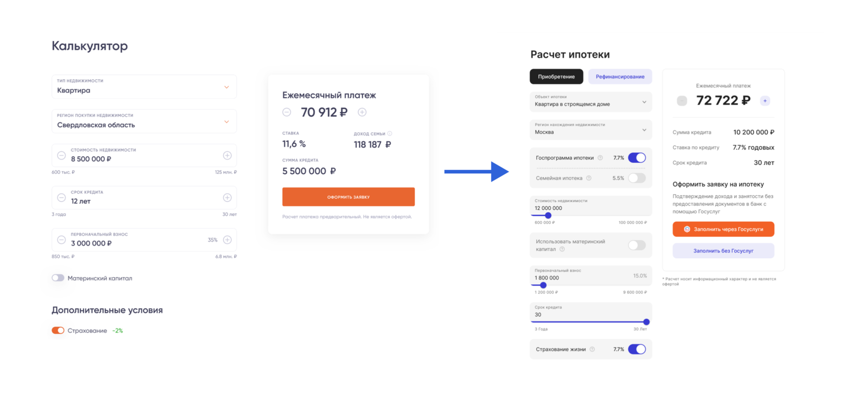Click info icon beside Госпрограмма ипотеки
The image size is (868, 403).
click(x=600, y=158)
